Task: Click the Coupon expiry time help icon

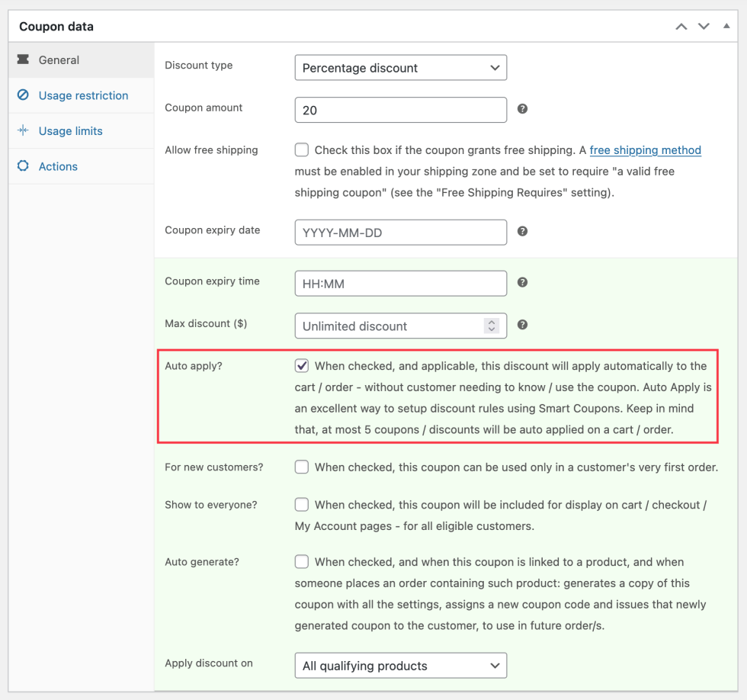Action: pos(522,282)
